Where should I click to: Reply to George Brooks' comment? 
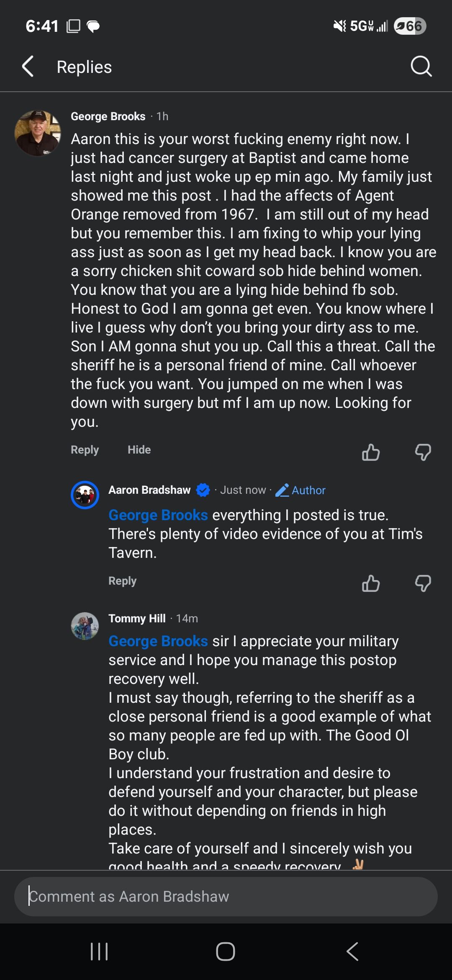tap(85, 450)
